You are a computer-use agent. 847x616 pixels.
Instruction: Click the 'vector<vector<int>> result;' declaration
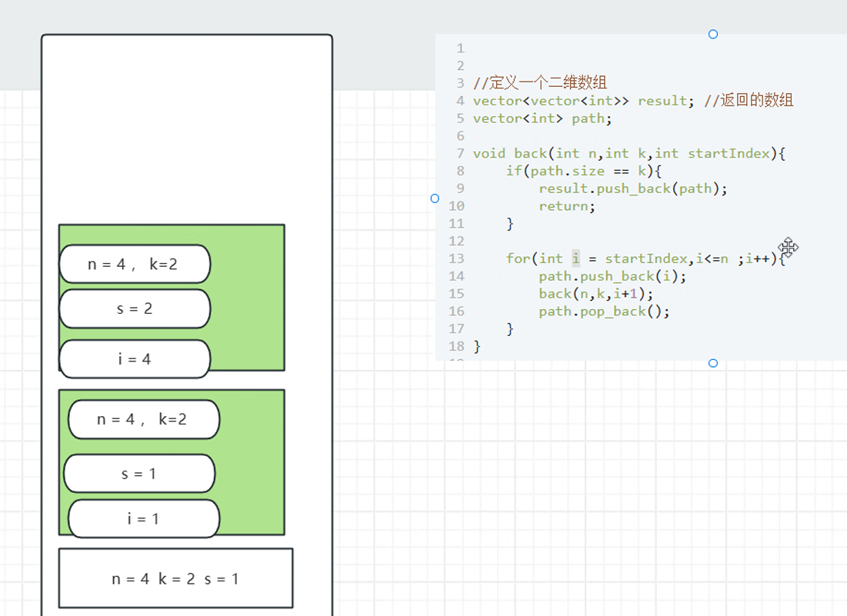tap(583, 101)
